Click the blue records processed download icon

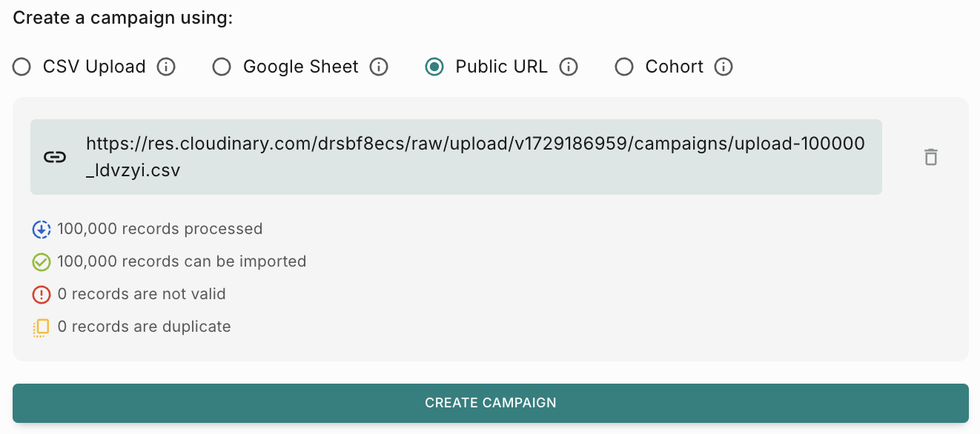[42, 230]
